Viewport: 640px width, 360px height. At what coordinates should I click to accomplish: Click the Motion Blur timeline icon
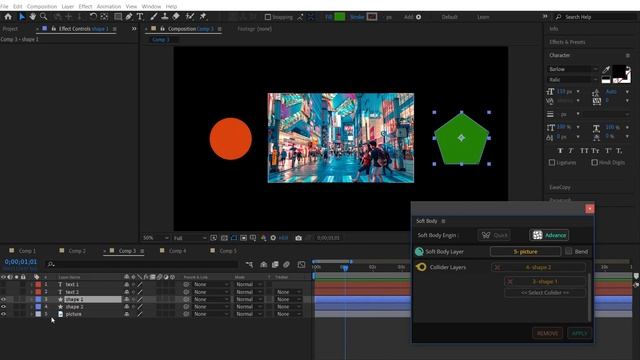[x=287, y=264]
